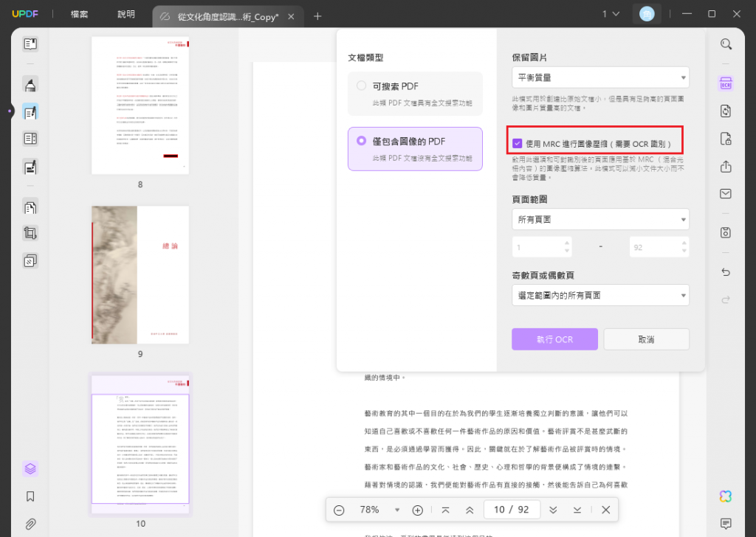
Task: Zoom out with the minus icon
Action: 339,510
